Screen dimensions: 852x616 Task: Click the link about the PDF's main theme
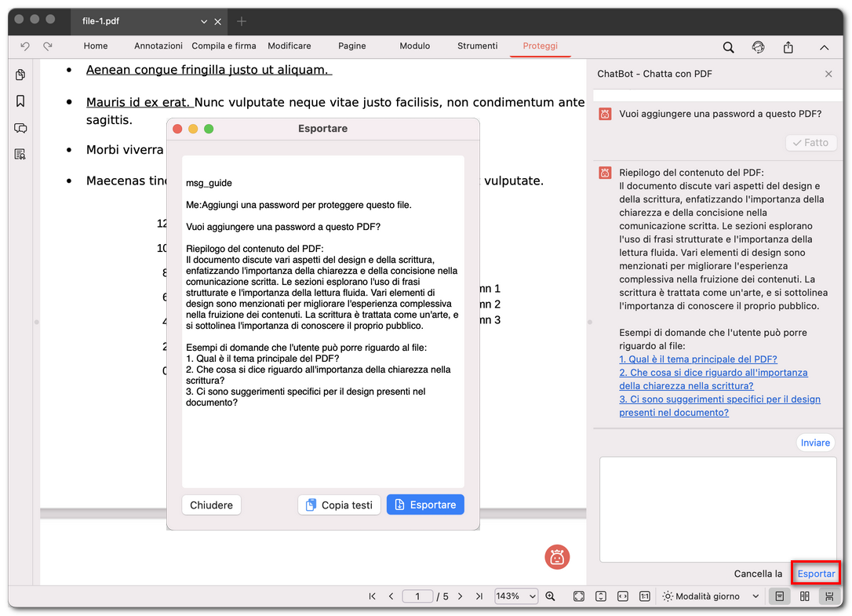[x=697, y=359]
